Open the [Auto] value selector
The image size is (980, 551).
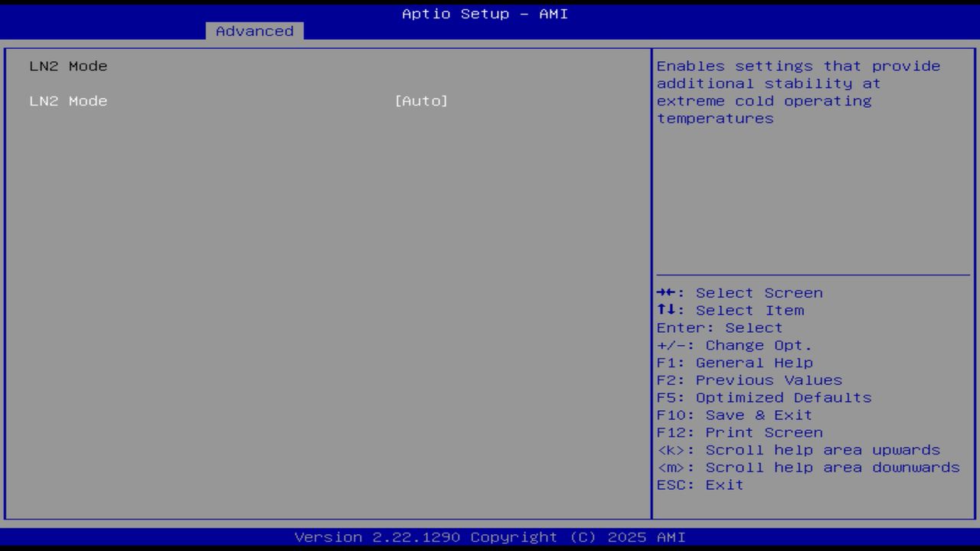coord(422,100)
